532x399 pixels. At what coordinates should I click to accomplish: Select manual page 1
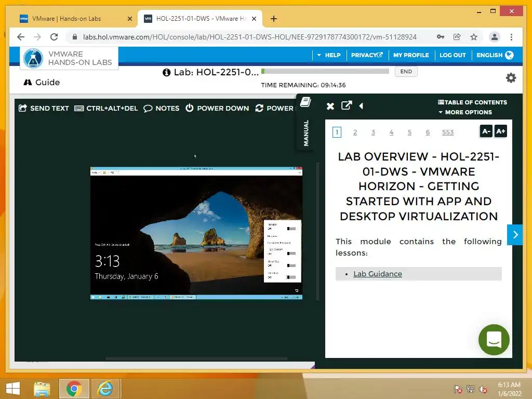[337, 132]
